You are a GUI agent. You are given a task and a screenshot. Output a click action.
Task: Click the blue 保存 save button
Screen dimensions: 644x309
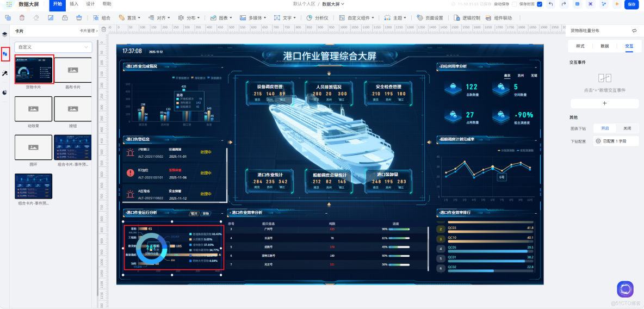coord(631,4)
